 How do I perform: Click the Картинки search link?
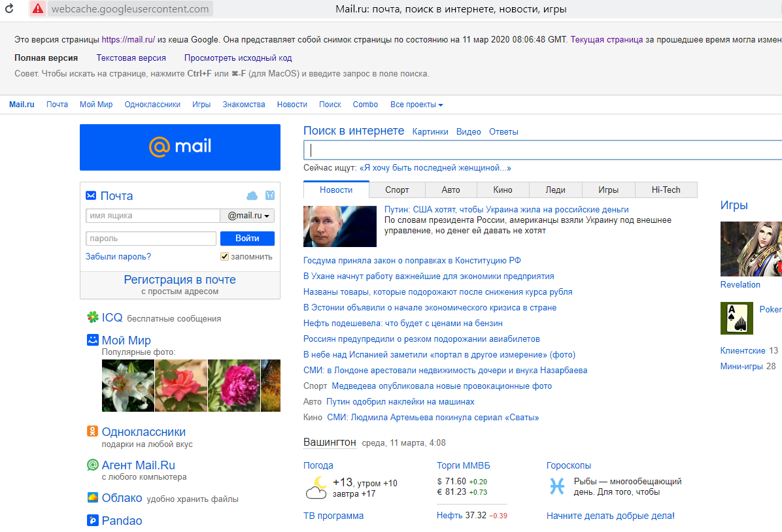coord(430,131)
